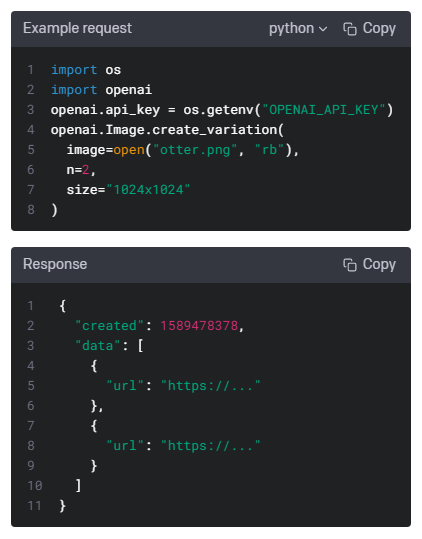Click the "url" key on response line 5
This screenshot has height=539, width=422.
pyautogui.click(x=125, y=386)
